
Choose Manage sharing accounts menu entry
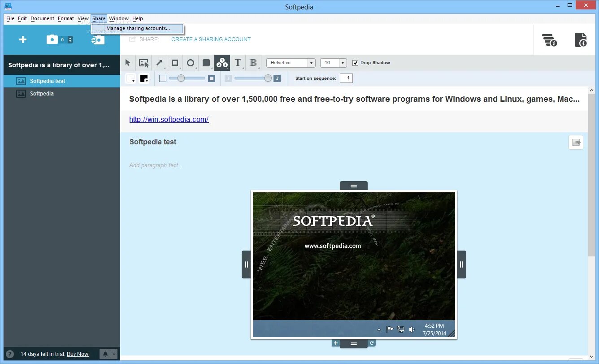[x=138, y=28]
